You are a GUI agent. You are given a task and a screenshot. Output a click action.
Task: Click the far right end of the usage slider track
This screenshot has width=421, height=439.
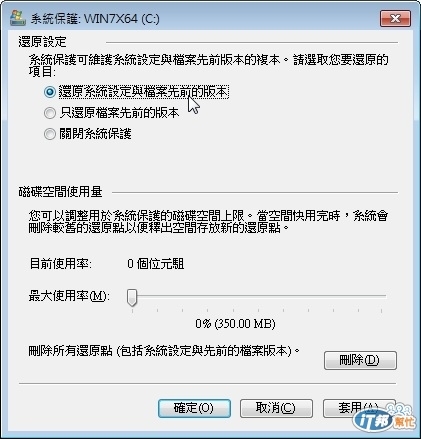(x=384, y=296)
